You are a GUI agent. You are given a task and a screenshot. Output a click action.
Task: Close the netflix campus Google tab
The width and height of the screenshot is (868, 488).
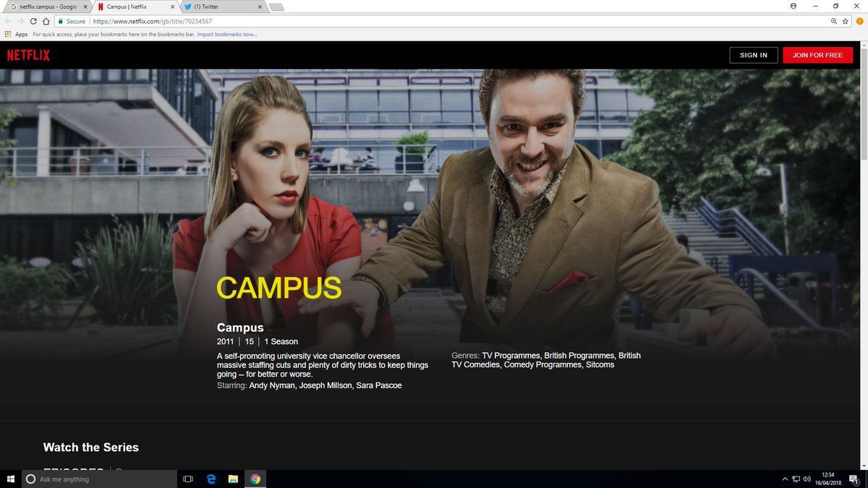84,7
